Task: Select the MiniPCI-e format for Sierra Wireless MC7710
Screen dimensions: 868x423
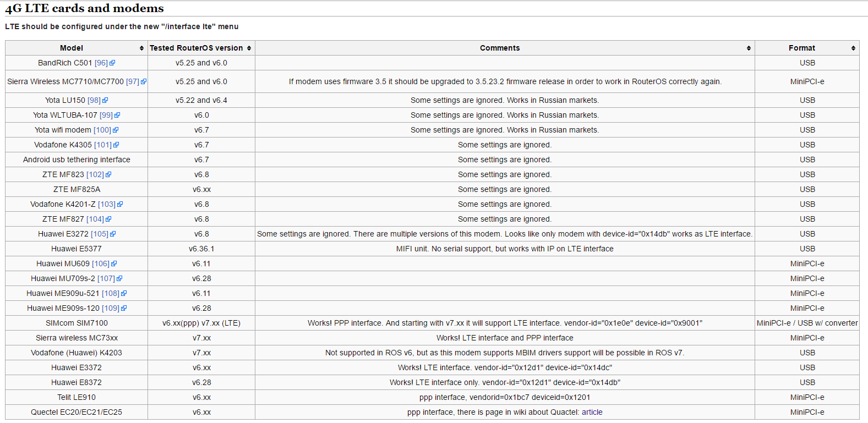Action: tap(807, 81)
